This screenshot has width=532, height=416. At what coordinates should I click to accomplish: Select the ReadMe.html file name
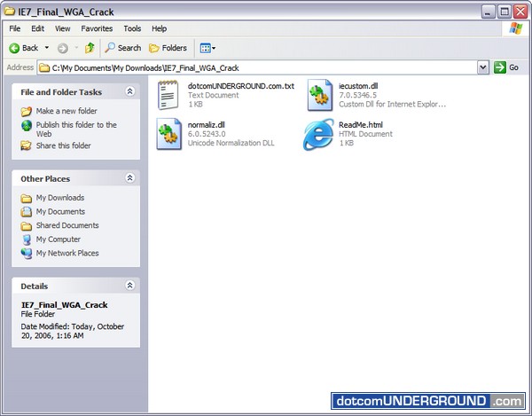[361, 125]
